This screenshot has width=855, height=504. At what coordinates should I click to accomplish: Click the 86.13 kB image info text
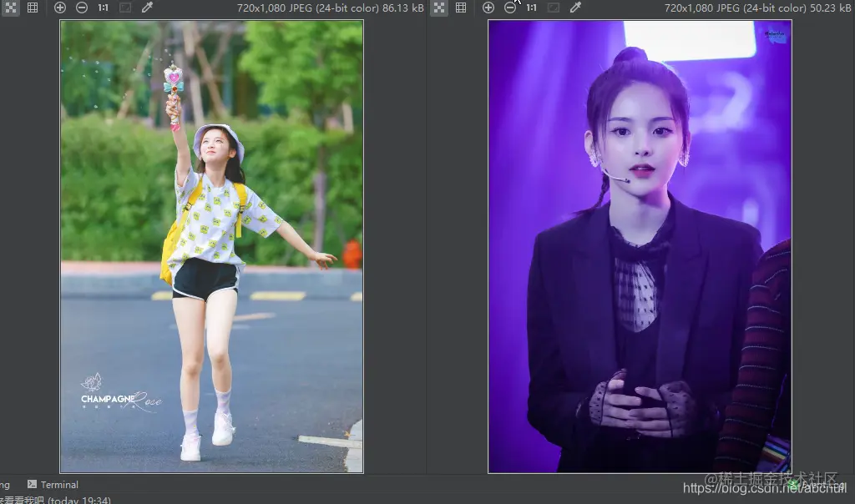click(331, 8)
